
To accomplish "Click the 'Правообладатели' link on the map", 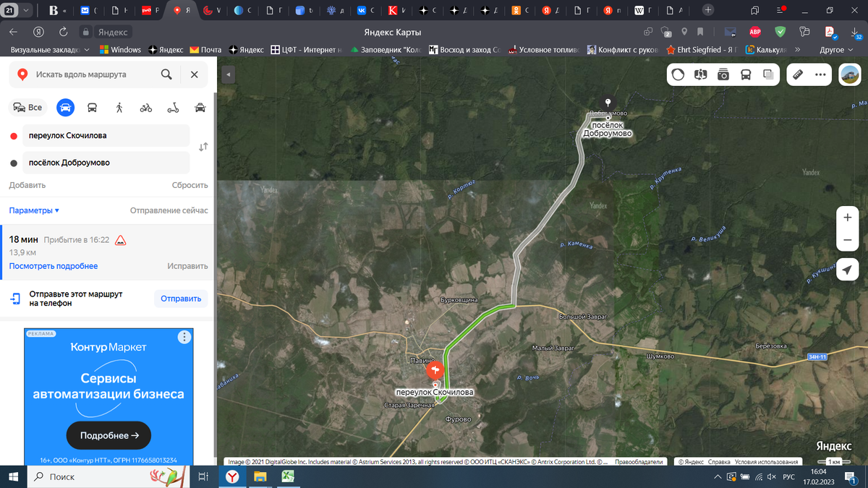I will pos(639,461).
